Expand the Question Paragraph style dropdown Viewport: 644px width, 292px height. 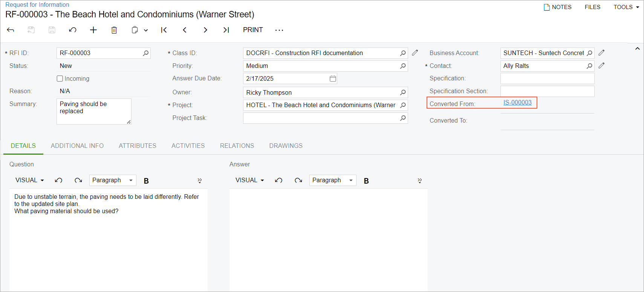113,180
